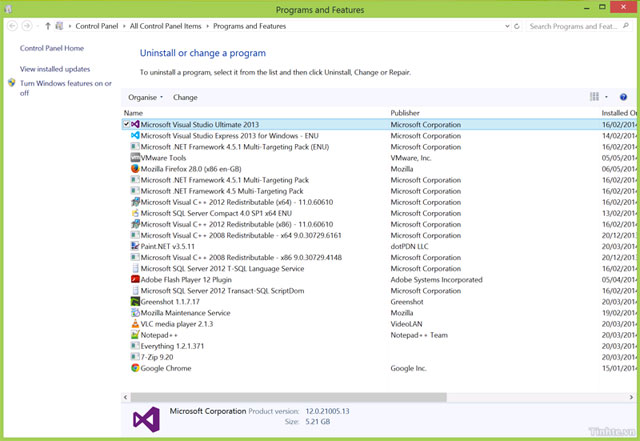Sort by the Name column header
The width and height of the screenshot is (640, 441).
(x=133, y=113)
